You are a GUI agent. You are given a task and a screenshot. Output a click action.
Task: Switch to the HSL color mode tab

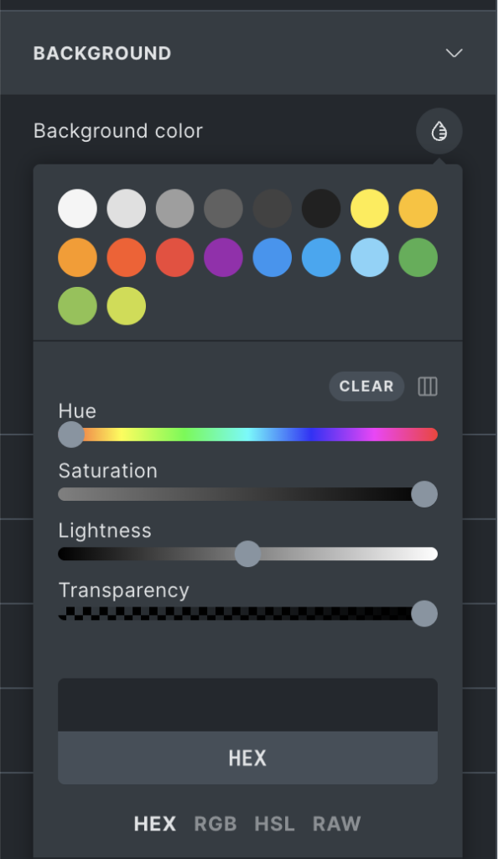coord(274,824)
